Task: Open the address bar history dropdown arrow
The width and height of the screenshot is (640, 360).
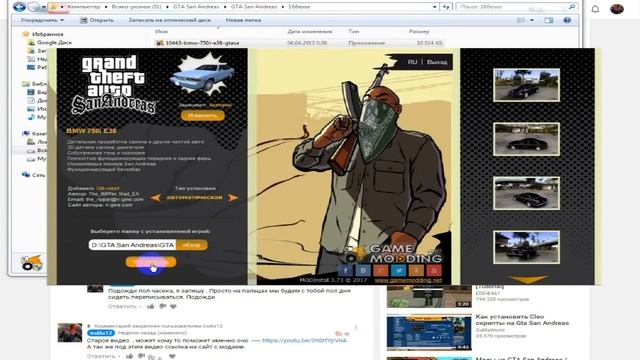Action: [434, 7]
